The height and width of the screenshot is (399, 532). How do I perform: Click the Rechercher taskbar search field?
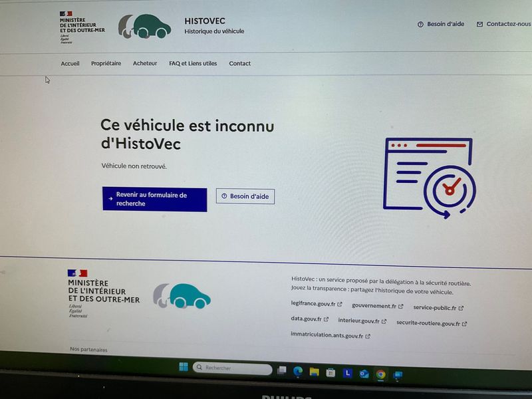[x=232, y=368]
